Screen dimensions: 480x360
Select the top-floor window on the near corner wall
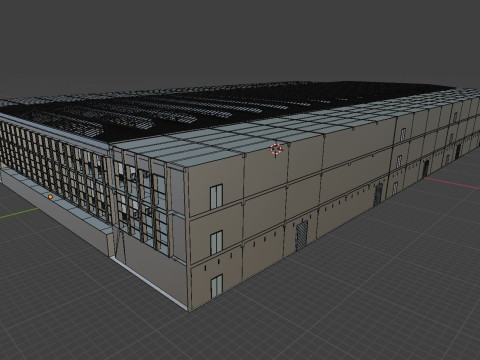point(216,197)
